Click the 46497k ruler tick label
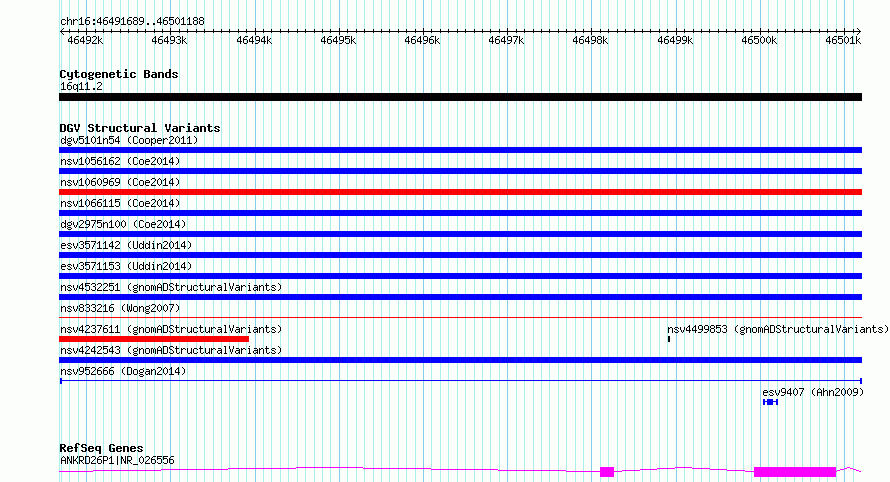This screenshot has height=482, width=890. [x=506, y=40]
